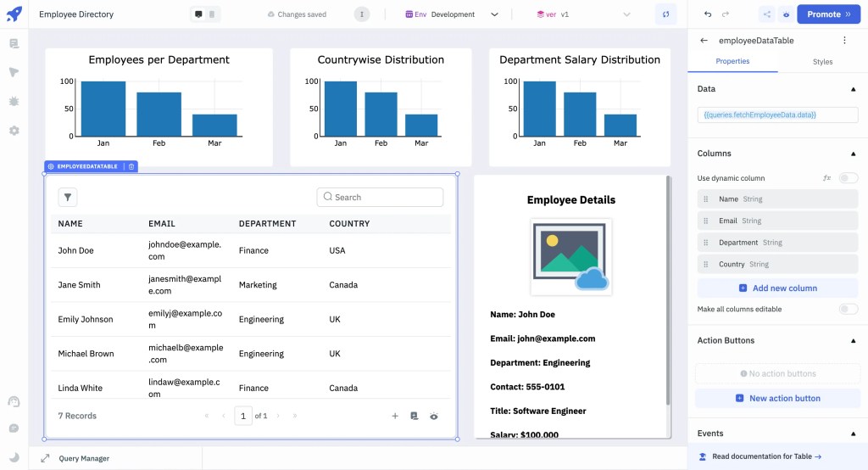Click the Employee Details image placeholder
868x470 pixels.
[x=570, y=256]
